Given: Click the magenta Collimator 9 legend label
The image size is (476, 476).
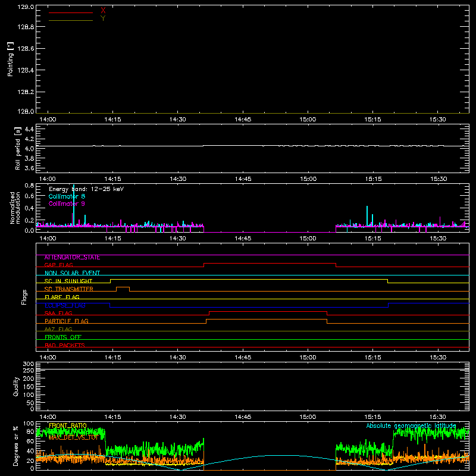Looking at the screenshot, I should (67, 203).
